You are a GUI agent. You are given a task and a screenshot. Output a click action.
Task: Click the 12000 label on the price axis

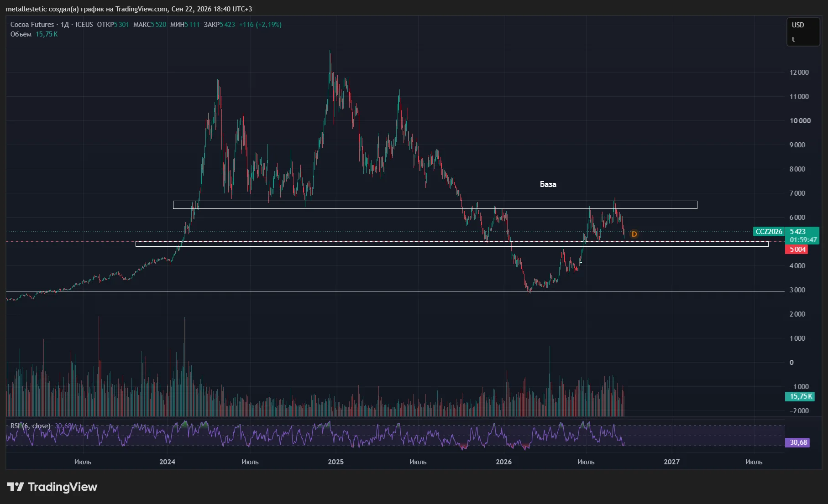point(799,73)
